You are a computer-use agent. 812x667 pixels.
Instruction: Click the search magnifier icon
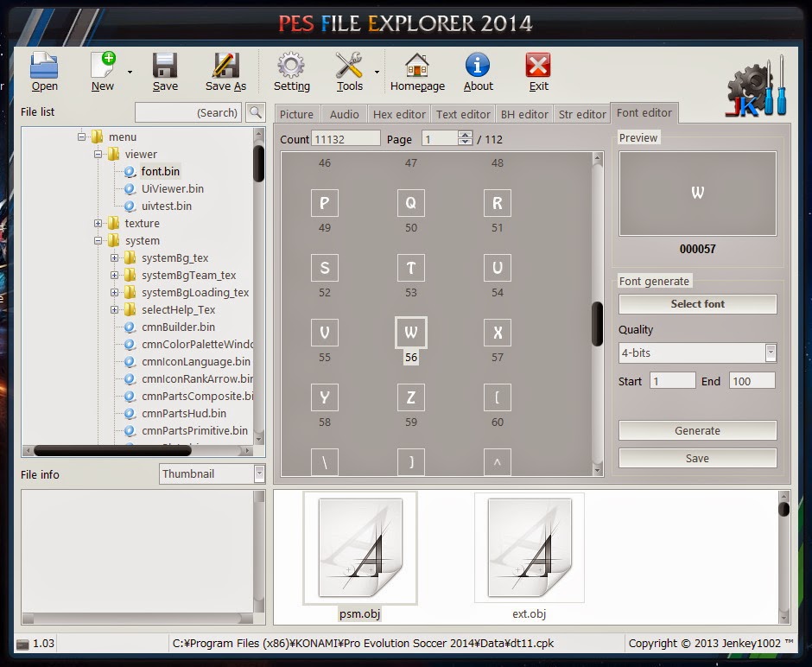[x=255, y=111]
